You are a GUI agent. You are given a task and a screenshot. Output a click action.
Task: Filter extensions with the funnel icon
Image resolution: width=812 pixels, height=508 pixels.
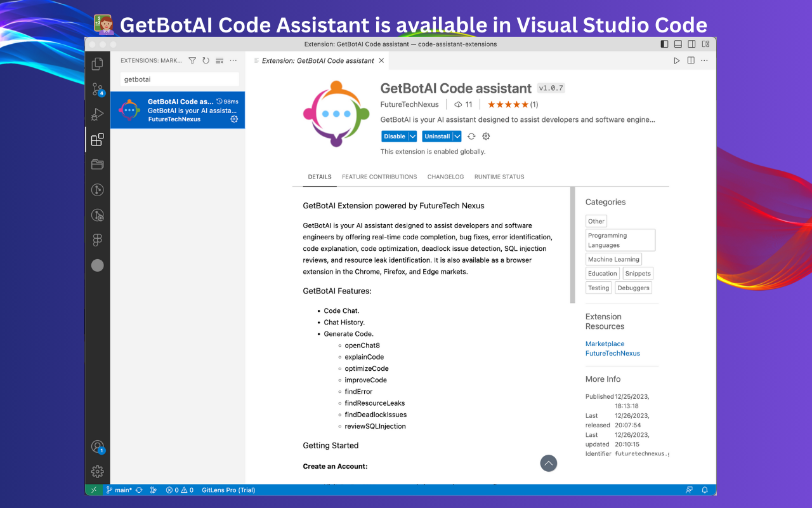click(x=192, y=61)
